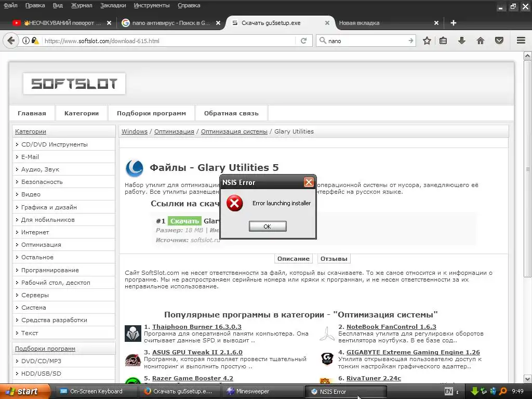Image resolution: width=532 pixels, height=399 pixels.
Task: Click the green Скачать download button
Action: 184,221
